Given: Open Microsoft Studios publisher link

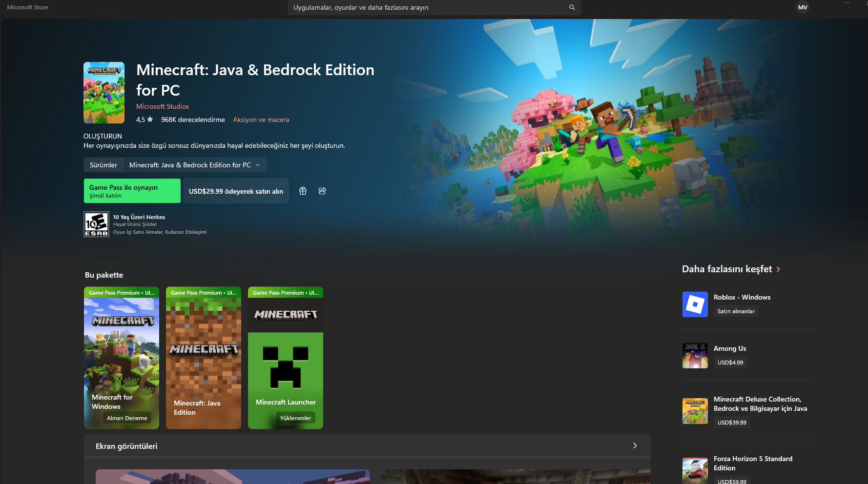Looking at the screenshot, I should pos(163,106).
